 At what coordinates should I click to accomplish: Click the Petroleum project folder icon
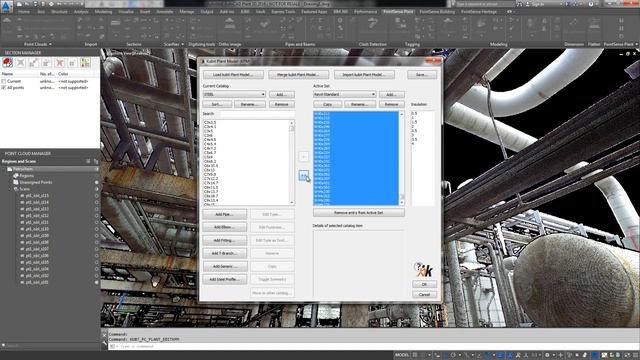click(9, 169)
